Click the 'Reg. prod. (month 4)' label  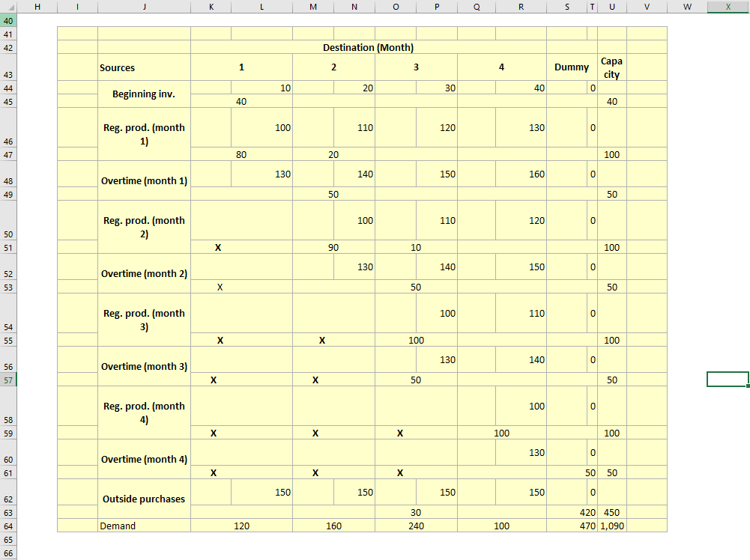[x=144, y=413]
